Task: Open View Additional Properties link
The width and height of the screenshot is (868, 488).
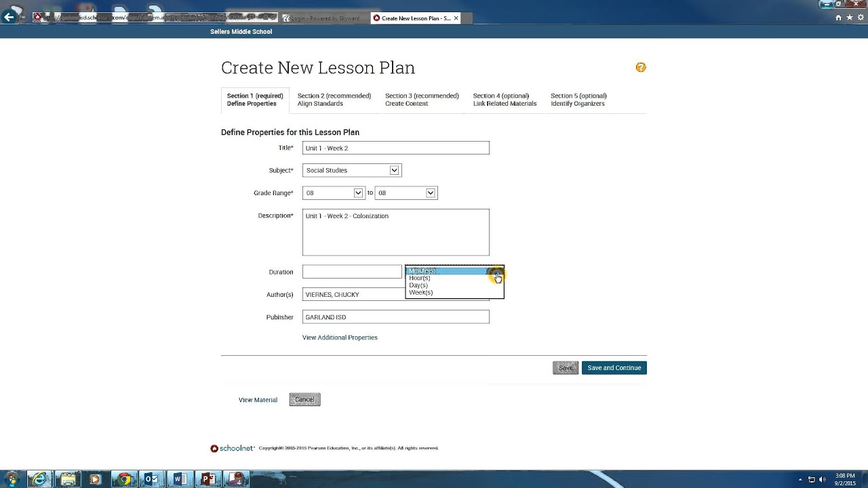Action: (x=340, y=338)
